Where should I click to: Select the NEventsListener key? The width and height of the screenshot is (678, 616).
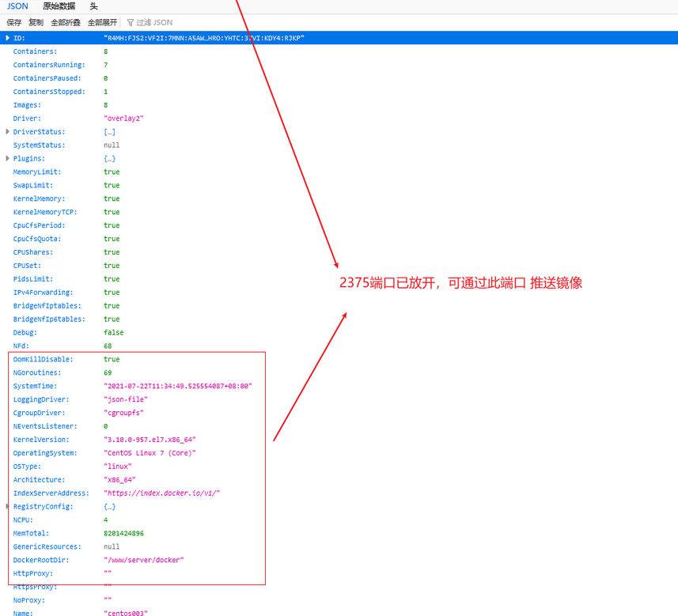(45, 427)
